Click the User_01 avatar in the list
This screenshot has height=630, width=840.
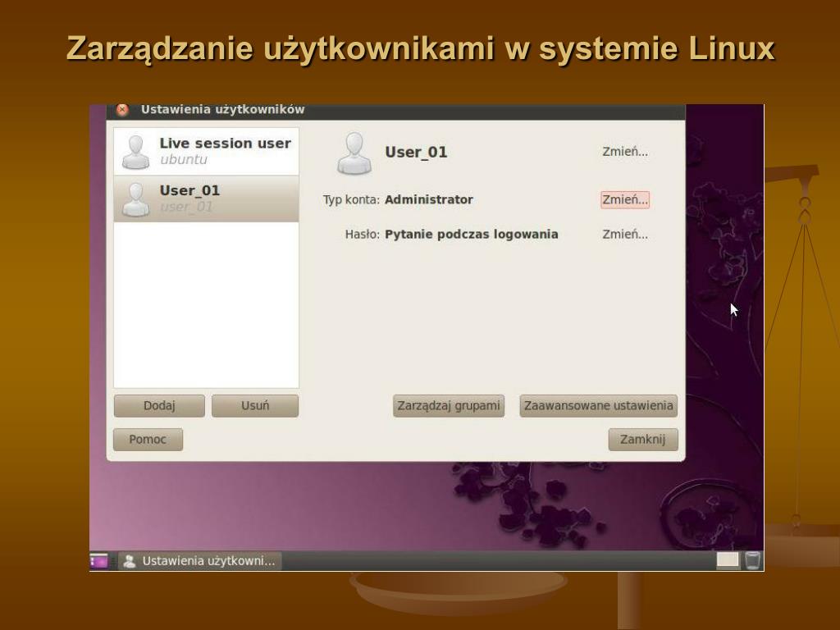click(x=135, y=199)
